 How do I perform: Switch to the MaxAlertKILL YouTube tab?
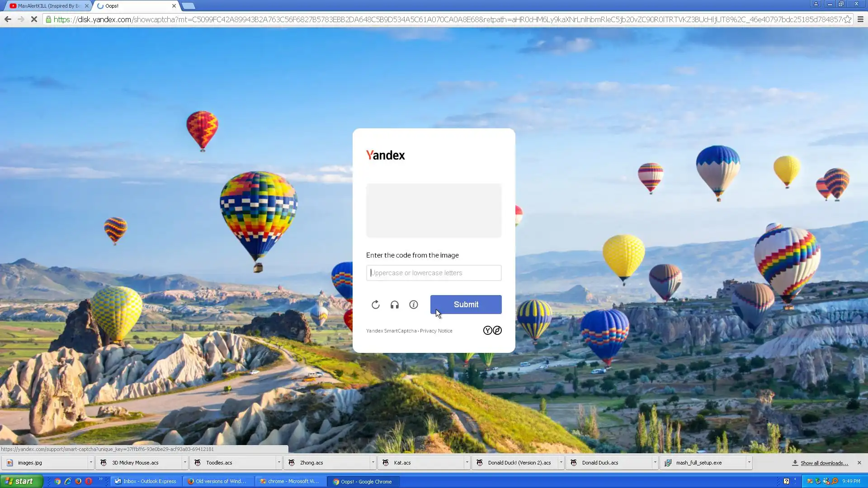(47, 6)
